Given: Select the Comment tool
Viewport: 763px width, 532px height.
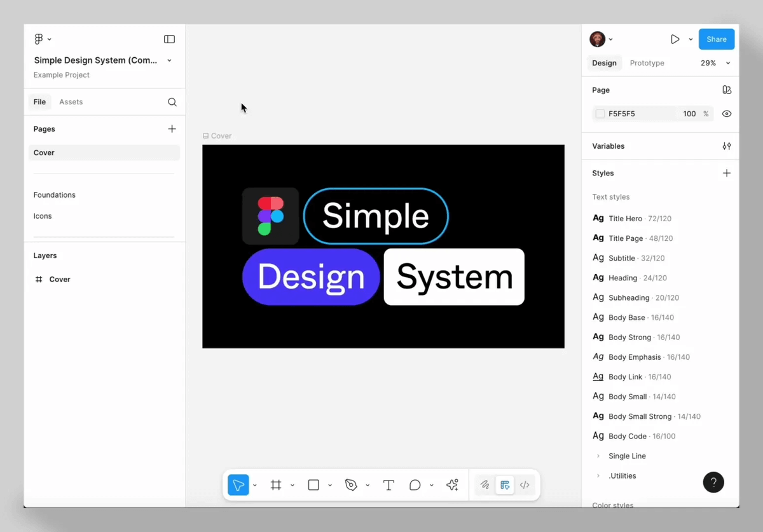Looking at the screenshot, I should (415, 485).
